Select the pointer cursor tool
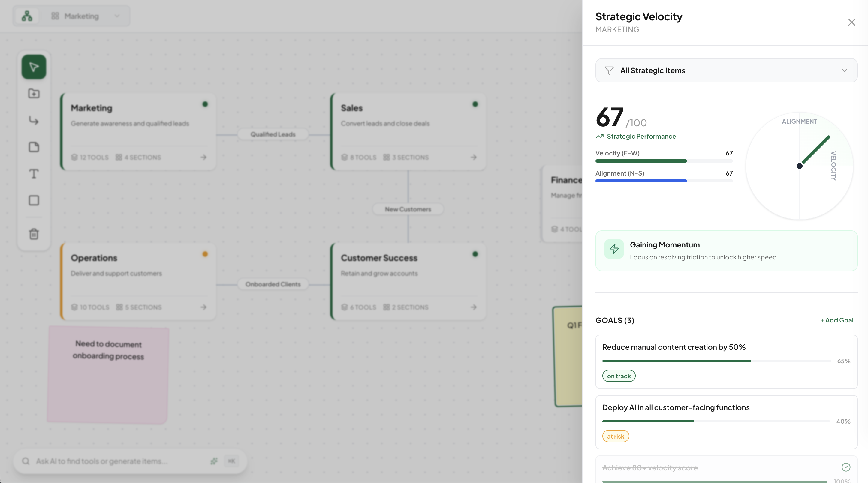This screenshot has height=483, width=868. [x=34, y=67]
